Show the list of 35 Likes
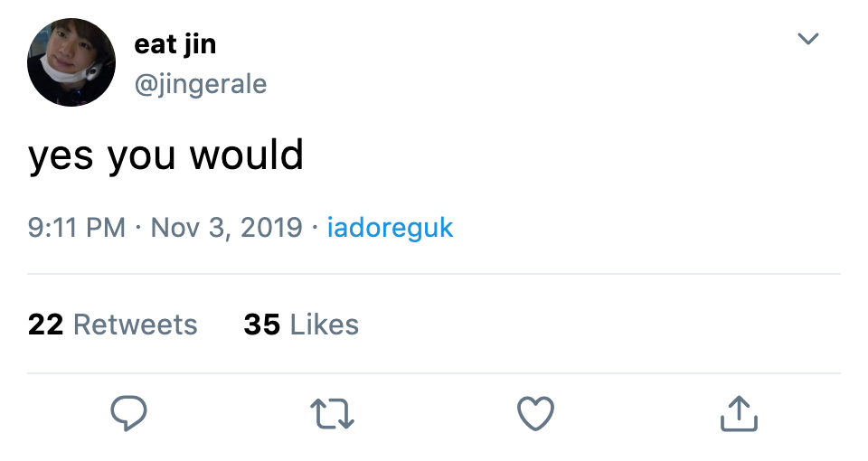868x461 pixels. click(x=301, y=325)
